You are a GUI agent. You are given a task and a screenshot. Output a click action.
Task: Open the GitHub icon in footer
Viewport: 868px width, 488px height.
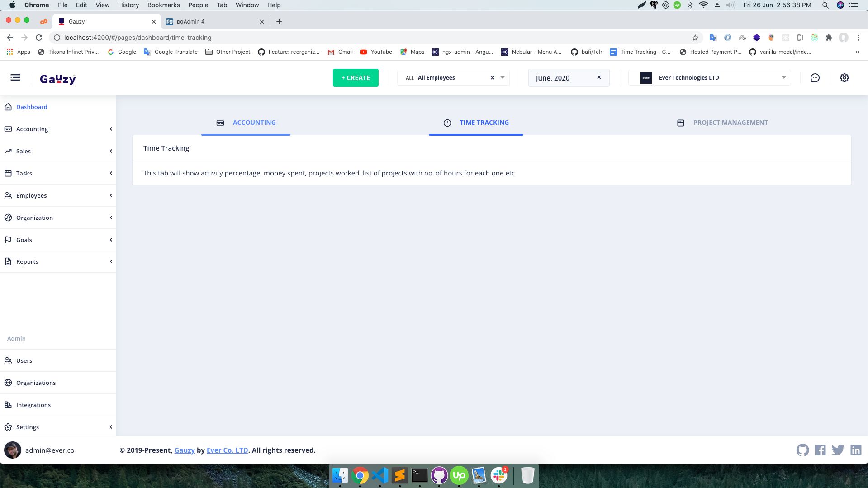point(802,450)
